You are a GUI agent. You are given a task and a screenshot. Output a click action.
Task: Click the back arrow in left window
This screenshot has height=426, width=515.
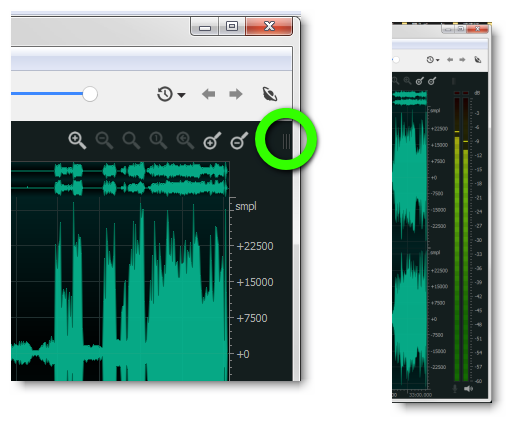[x=209, y=94]
